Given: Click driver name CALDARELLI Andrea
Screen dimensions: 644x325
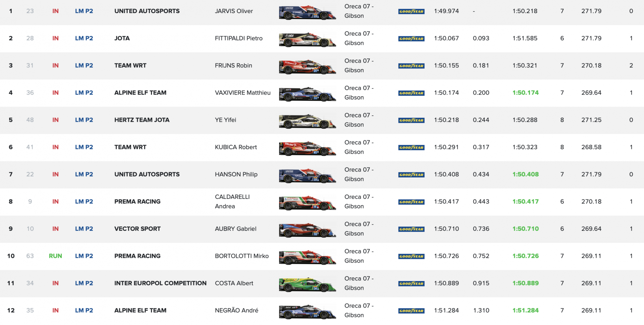Looking at the screenshot, I should [x=232, y=201].
